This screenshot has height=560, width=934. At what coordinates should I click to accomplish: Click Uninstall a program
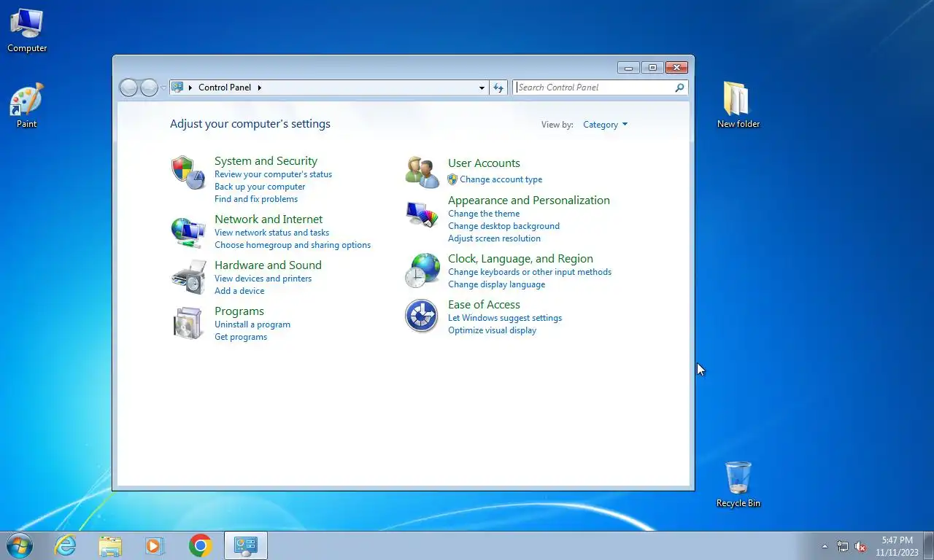coord(252,324)
